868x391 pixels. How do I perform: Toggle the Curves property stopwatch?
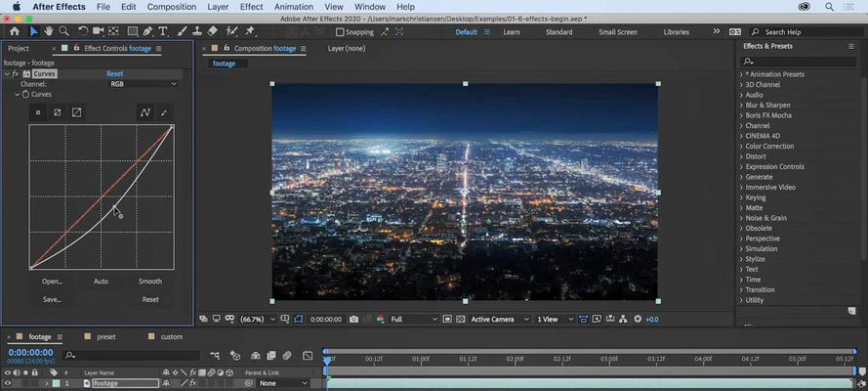(25, 95)
